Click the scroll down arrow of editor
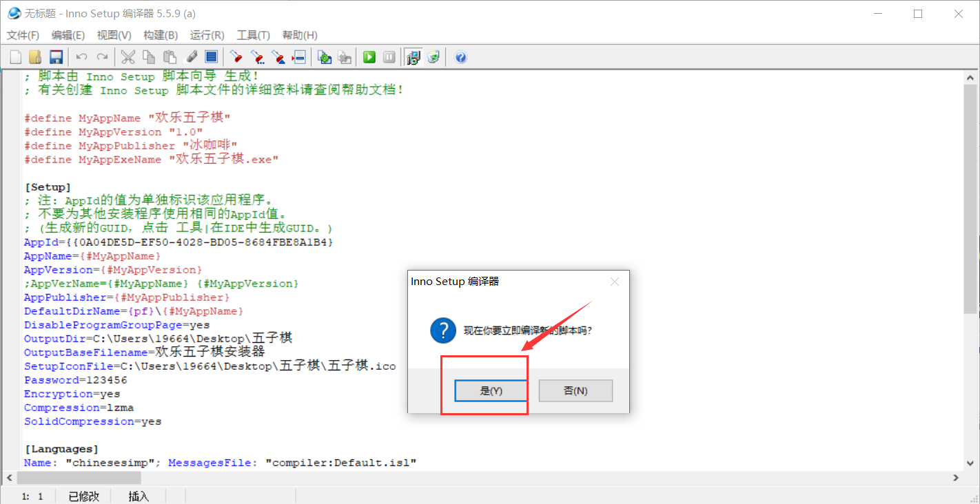This screenshot has width=980, height=504. (x=971, y=464)
